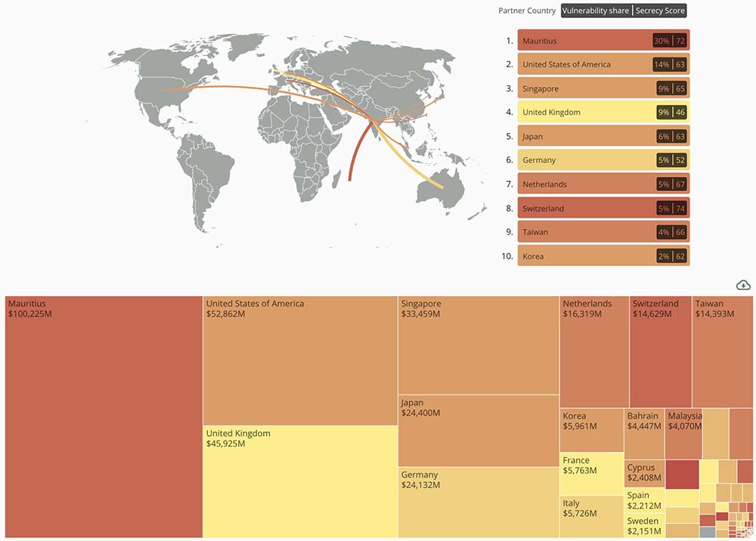Click the Cyprus $2,408M treemap tile
756x541 pixels.
pos(645,474)
